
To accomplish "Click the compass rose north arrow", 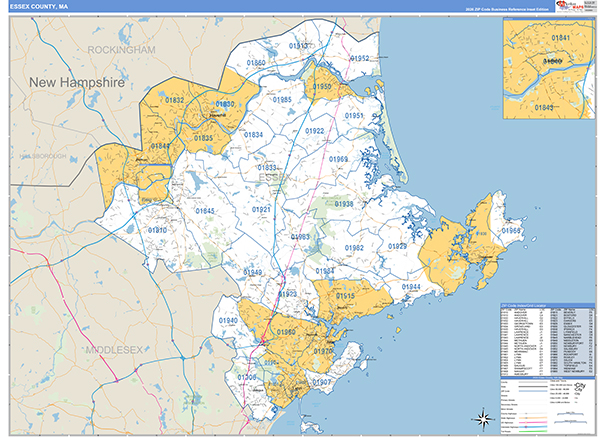I will tap(482, 416).
